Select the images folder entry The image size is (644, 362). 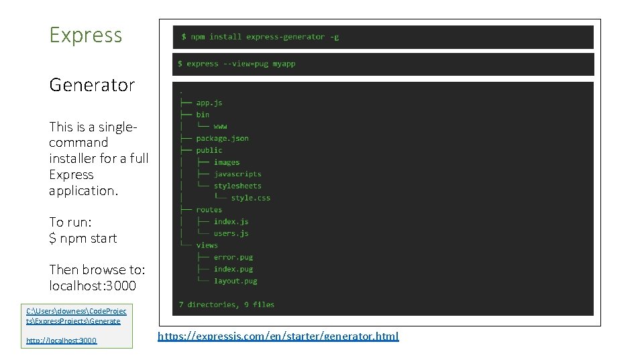227,162
